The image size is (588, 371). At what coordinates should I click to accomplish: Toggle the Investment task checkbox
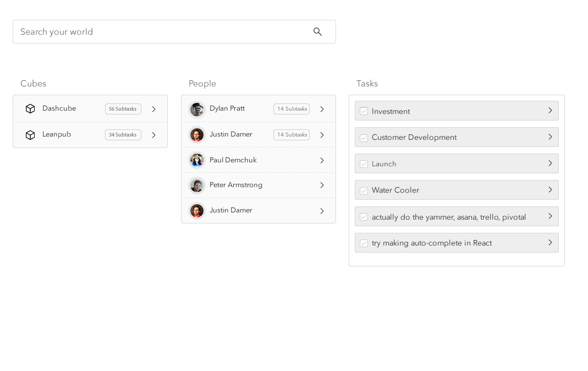point(364,111)
